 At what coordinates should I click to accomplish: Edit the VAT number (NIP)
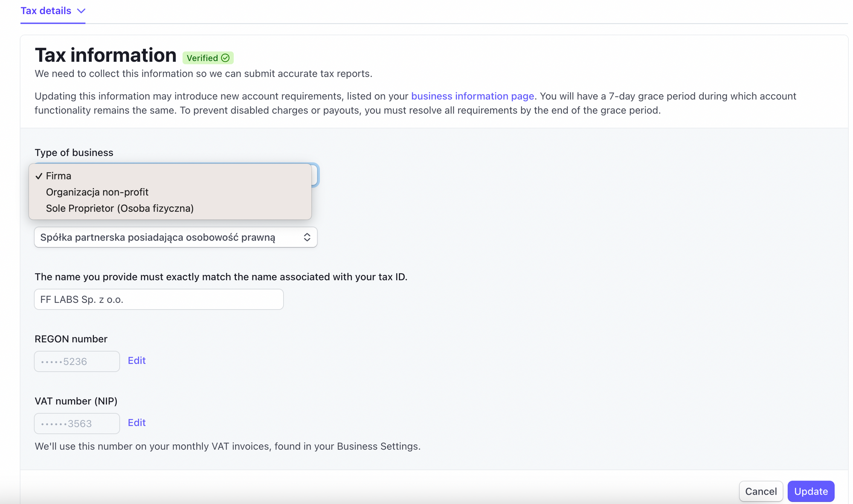pos(136,423)
